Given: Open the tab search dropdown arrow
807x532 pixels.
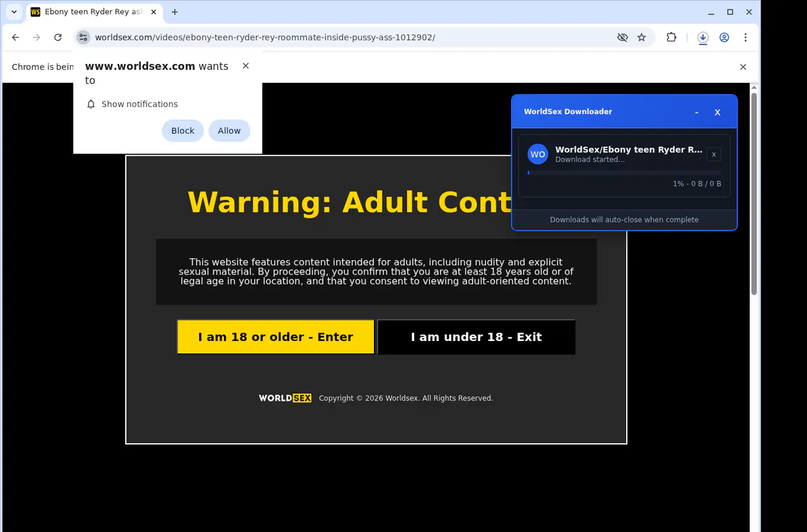Looking at the screenshot, I should [x=14, y=12].
